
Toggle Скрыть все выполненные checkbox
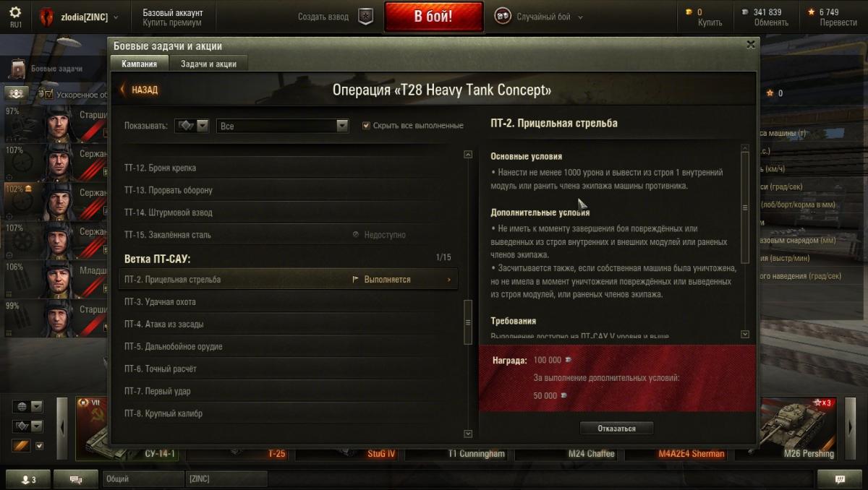click(x=366, y=126)
